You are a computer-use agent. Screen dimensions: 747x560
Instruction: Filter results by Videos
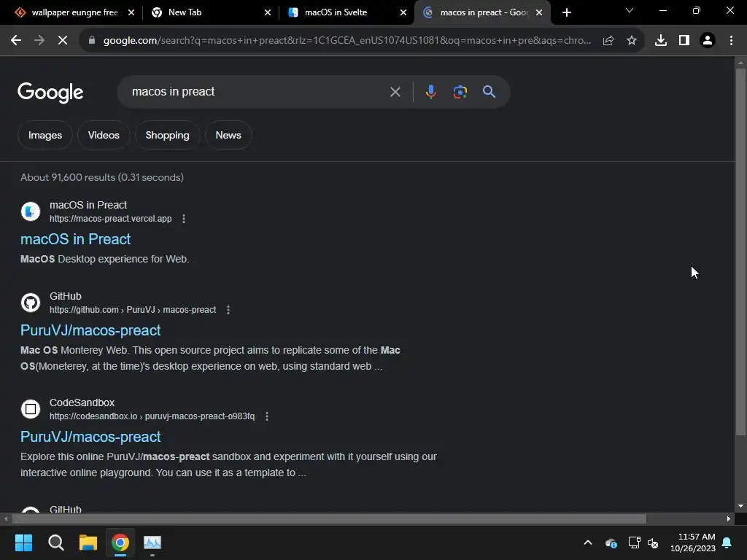coord(104,135)
